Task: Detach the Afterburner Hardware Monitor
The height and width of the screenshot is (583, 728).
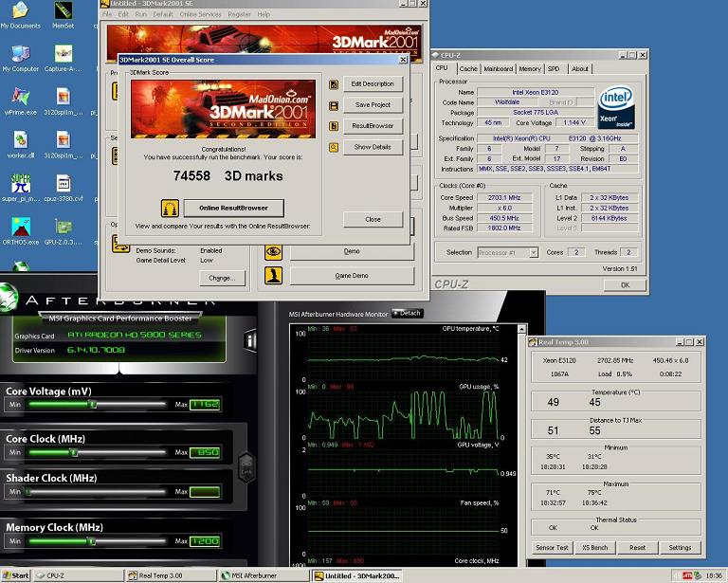Action: (x=408, y=314)
